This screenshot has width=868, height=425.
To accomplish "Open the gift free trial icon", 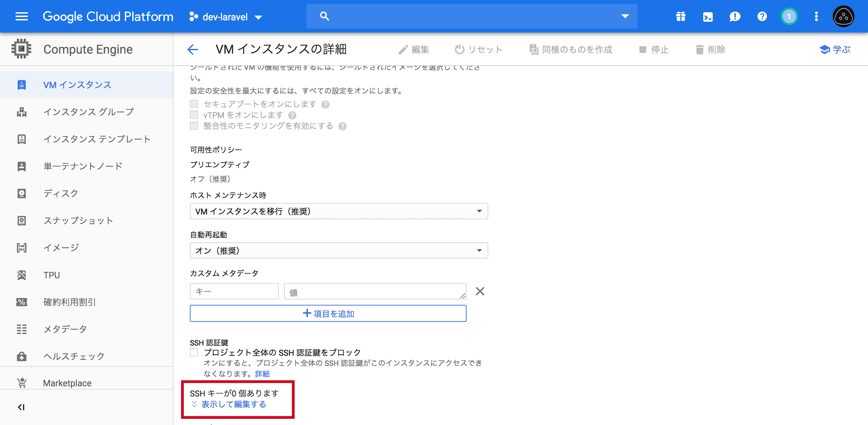I will point(680,16).
